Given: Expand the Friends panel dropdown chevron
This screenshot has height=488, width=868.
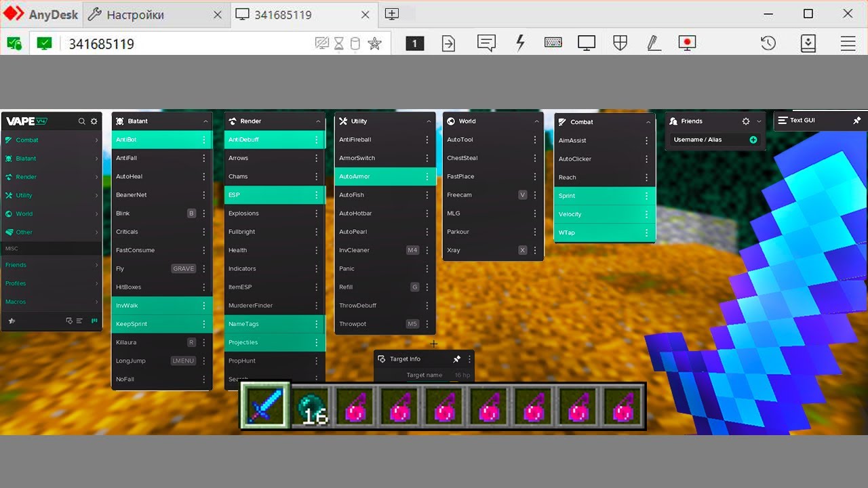Looking at the screenshot, I should pos(759,121).
